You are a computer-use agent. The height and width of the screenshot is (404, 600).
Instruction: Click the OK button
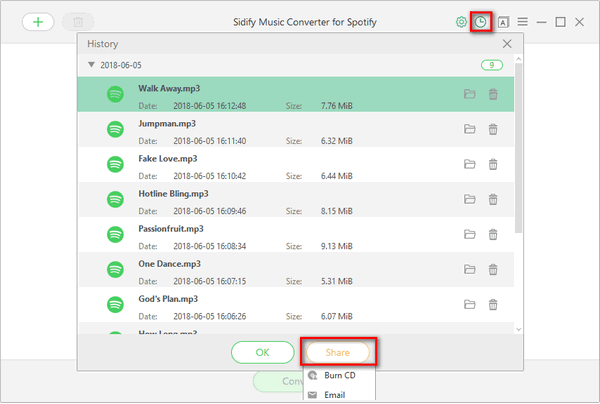pos(262,352)
